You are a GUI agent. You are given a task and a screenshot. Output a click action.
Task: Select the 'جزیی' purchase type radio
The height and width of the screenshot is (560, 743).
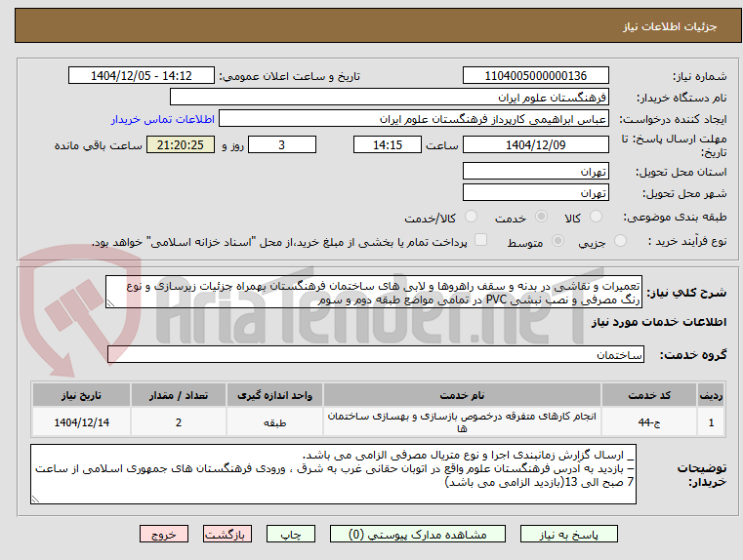(x=620, y=241)
